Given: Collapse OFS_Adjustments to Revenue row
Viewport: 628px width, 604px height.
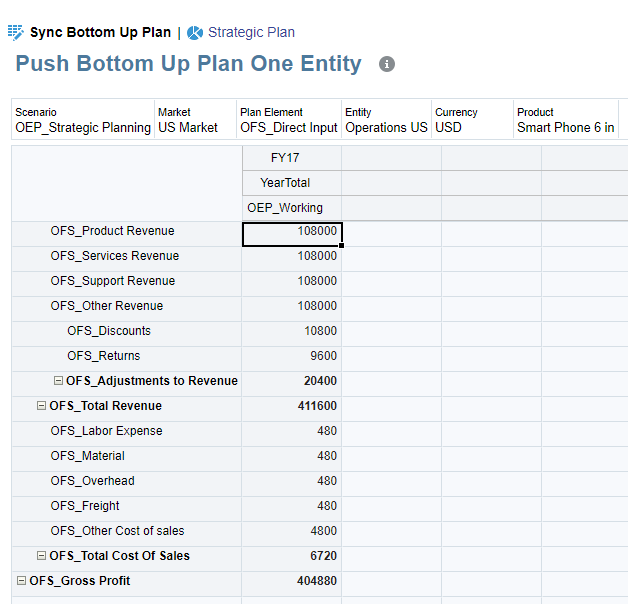Looking at the screenshot, I should pos(58,381).
